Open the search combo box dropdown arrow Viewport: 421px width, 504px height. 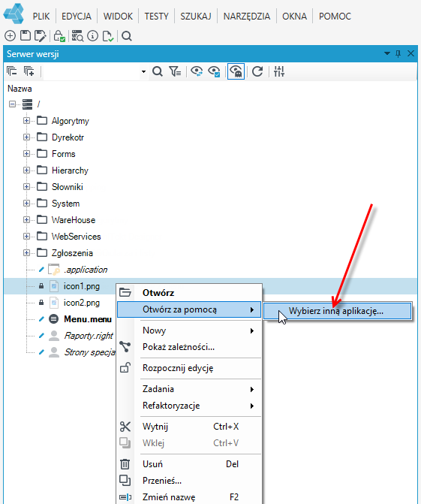143,71
